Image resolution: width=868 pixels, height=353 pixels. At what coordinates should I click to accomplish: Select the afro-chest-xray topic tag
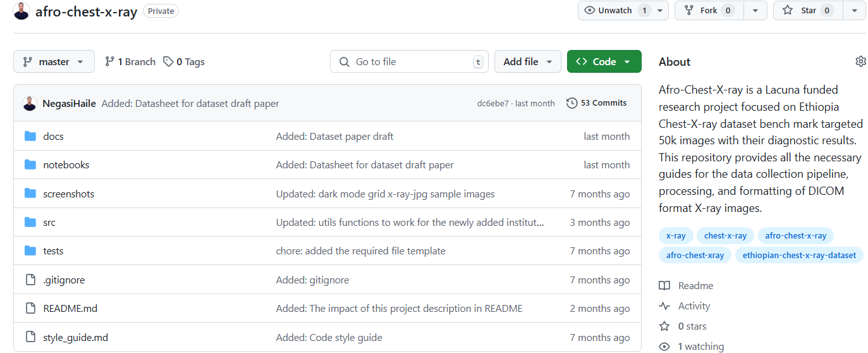(x=695, y=255)
